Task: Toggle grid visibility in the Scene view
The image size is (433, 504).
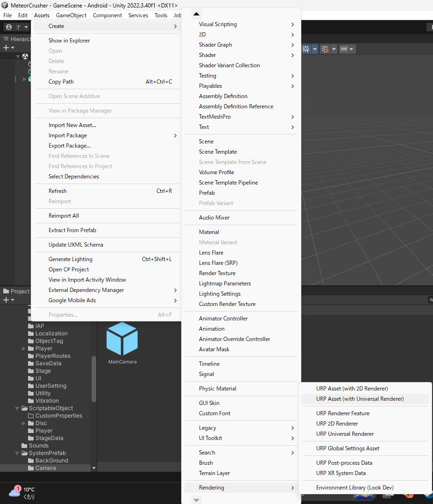Action: [305, 49]
